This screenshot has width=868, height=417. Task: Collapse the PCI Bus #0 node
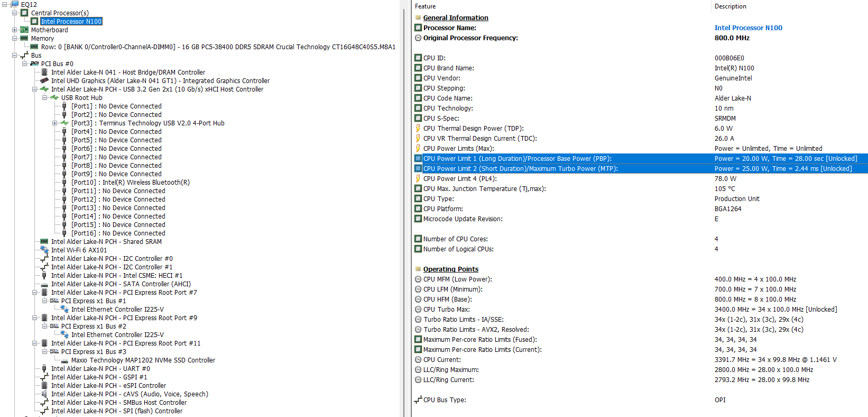(24, 64)
